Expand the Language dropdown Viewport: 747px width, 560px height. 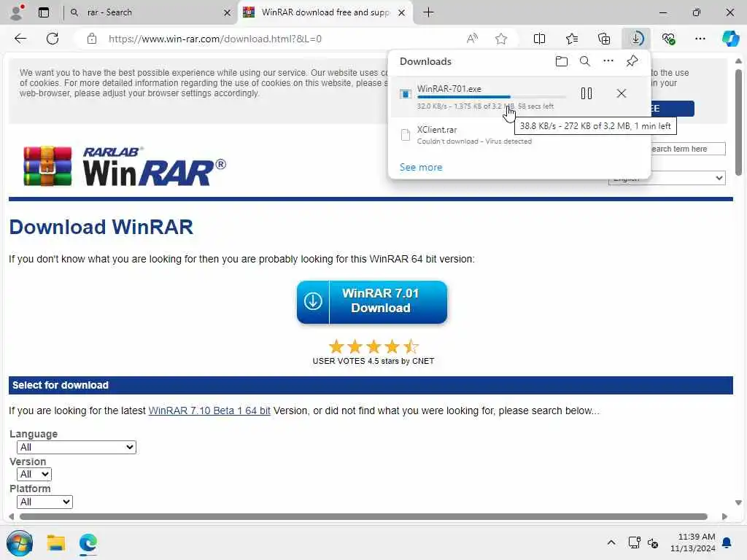(x=76, y=447)
